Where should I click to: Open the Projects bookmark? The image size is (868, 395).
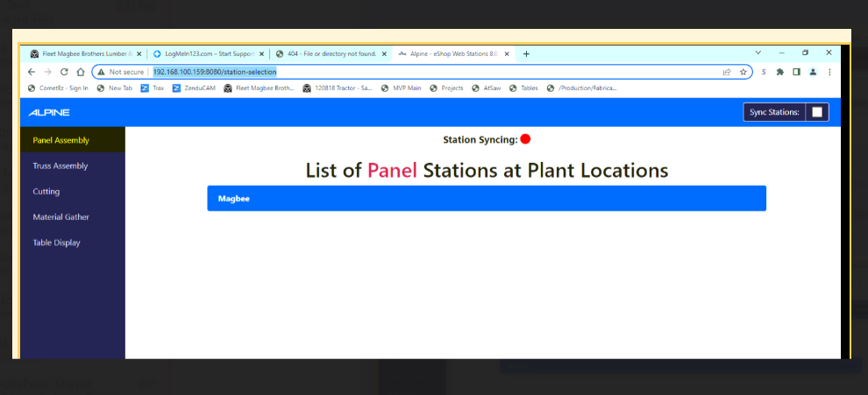(x=447, y=88)
